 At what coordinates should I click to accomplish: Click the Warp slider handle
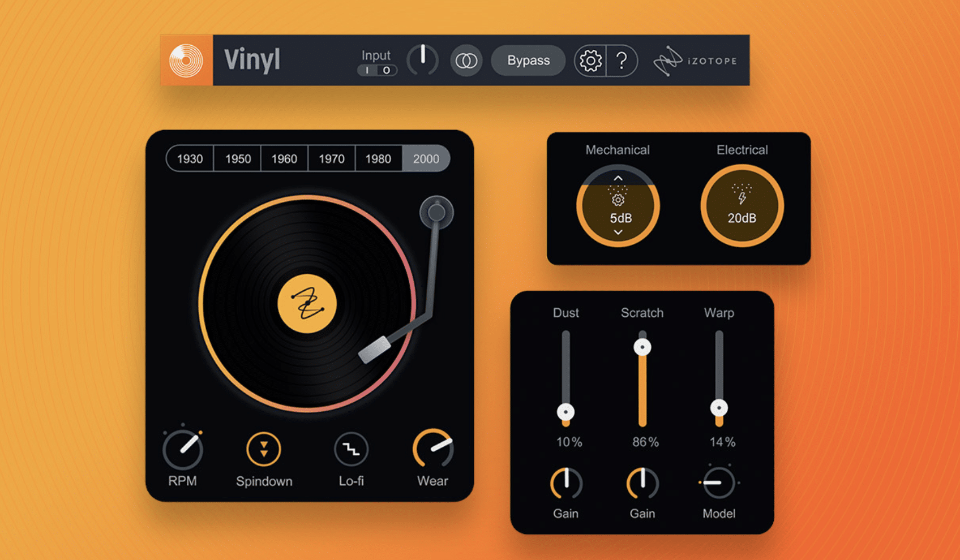tap(719, 407)
